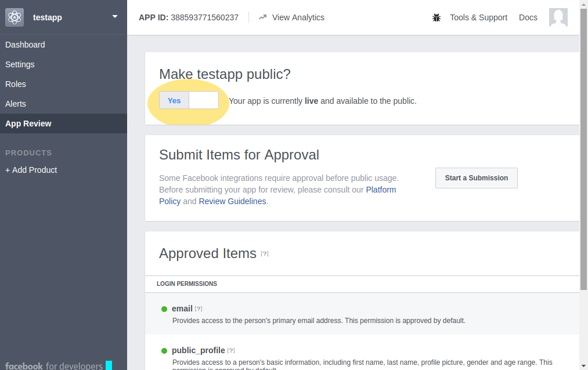Viewport: 588px width, 370px height.
Task: Open the Platform Policy link
Action: [x=381, y=190]
